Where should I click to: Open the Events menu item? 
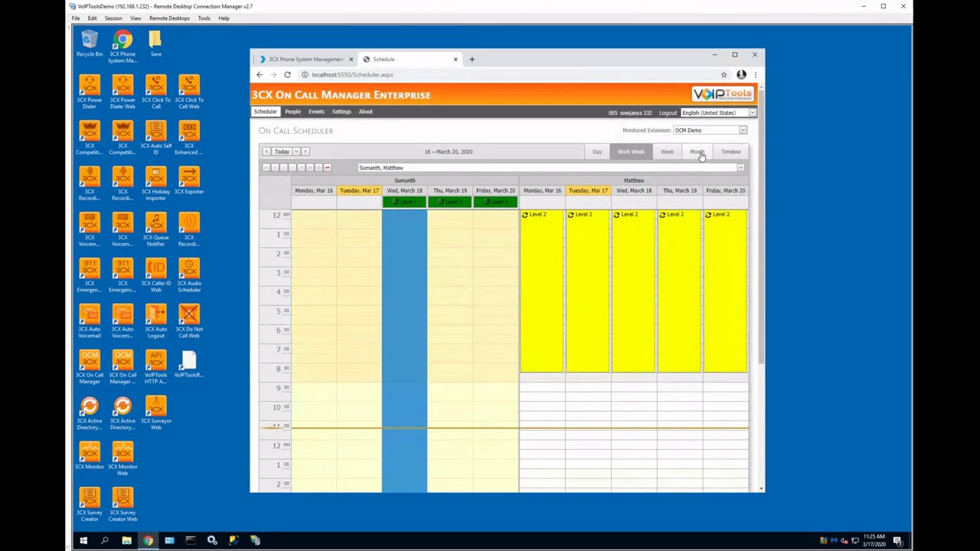(x=316, y=112)
